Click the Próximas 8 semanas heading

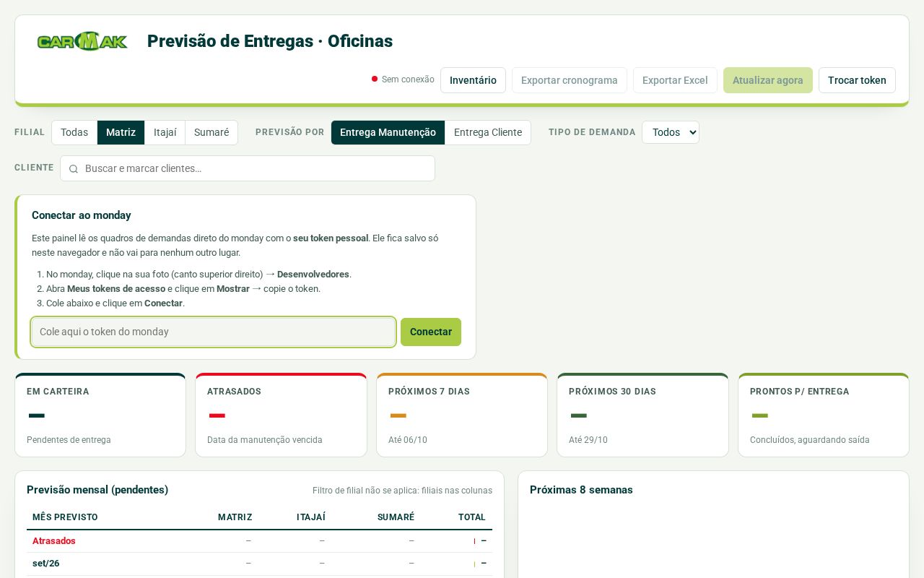pyautogui.click(x=581, y=490)
